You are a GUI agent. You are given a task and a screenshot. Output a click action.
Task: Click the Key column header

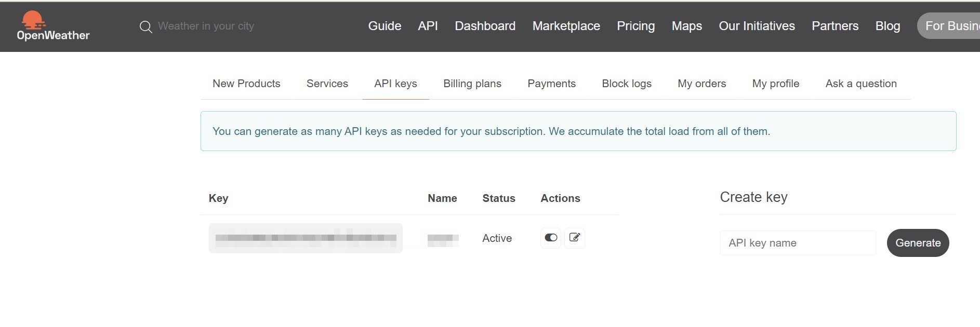[218, 198]
